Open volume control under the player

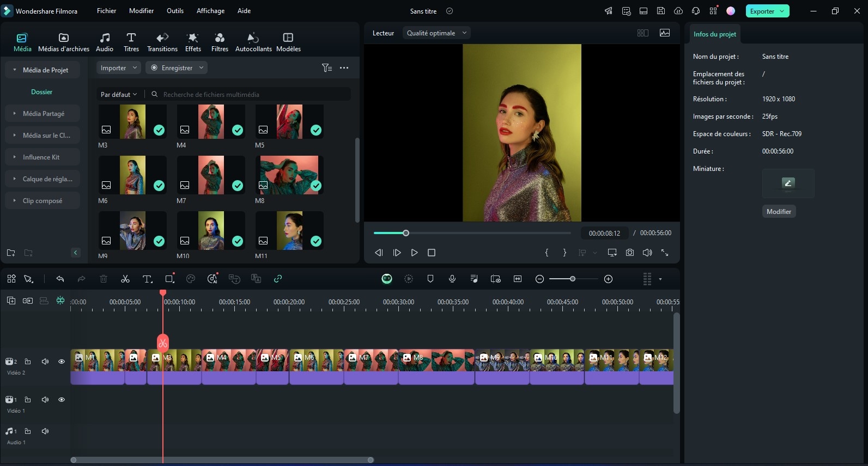pos(647,253)
